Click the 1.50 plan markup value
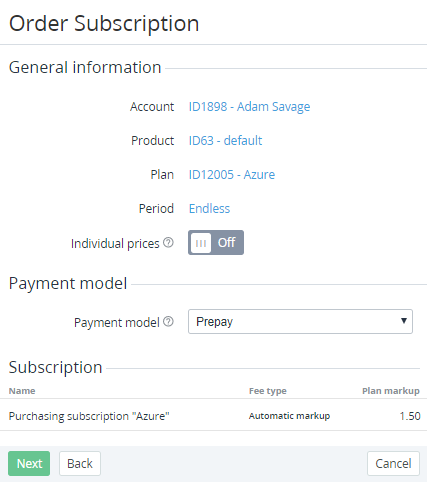The width and height of the screenshot is (427, 486). point(410,416)
